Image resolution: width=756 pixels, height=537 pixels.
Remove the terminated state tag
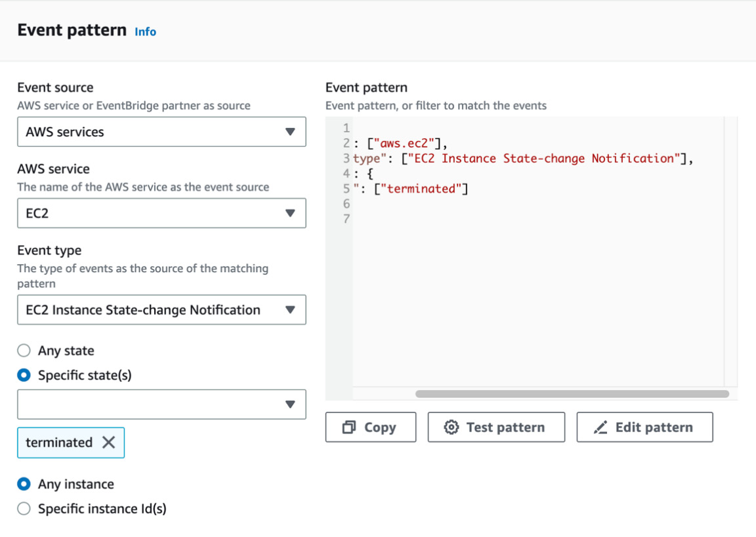click(109, 442)
